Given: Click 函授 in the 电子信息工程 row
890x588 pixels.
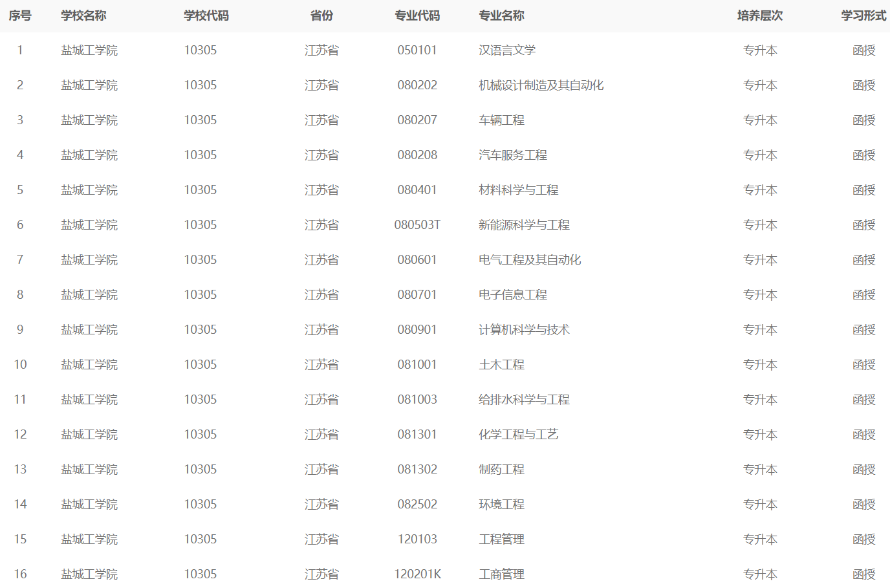Looking at the screenshot, I should [x=863, y=295].
